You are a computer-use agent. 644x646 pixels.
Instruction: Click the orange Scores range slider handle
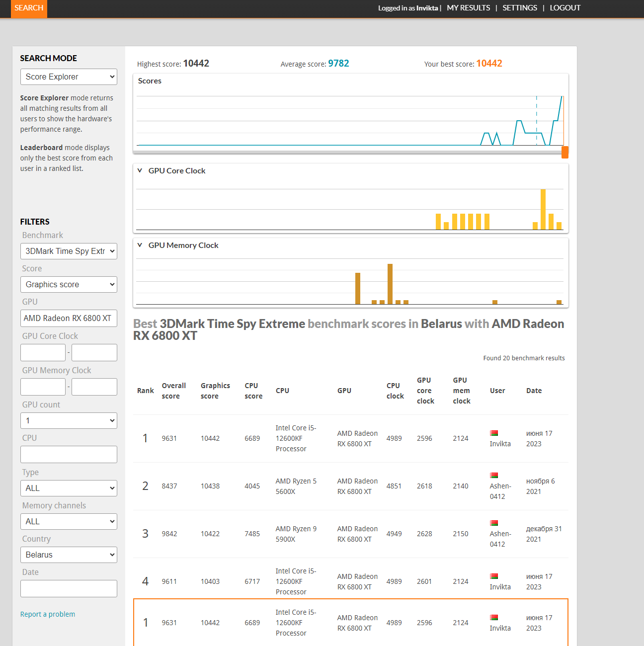565,152
